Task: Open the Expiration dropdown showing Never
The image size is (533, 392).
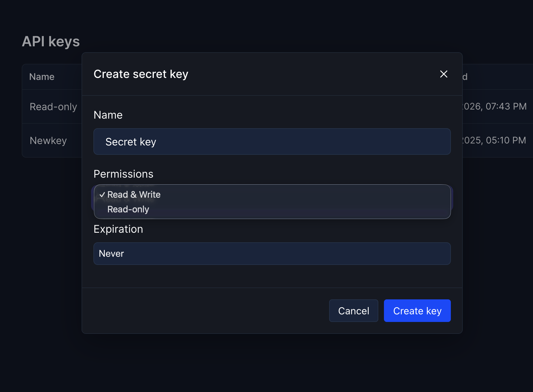Action: tap(272, 254)
